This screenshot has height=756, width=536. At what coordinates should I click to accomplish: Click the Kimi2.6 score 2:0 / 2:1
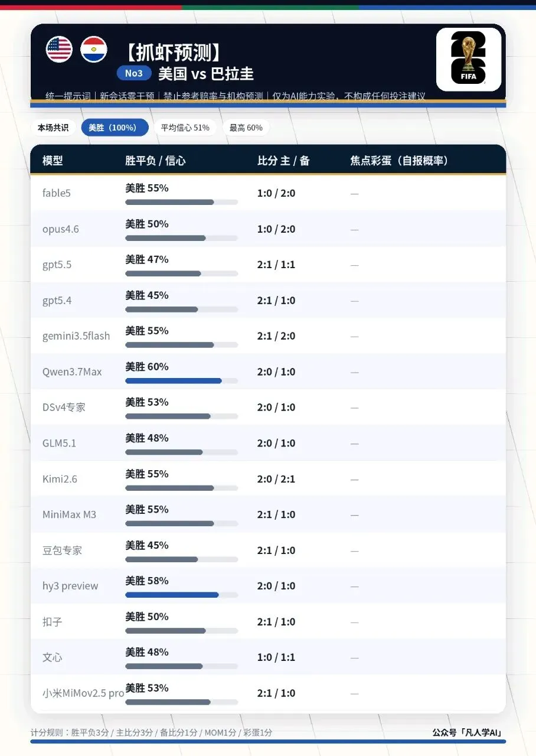(276, 479)
